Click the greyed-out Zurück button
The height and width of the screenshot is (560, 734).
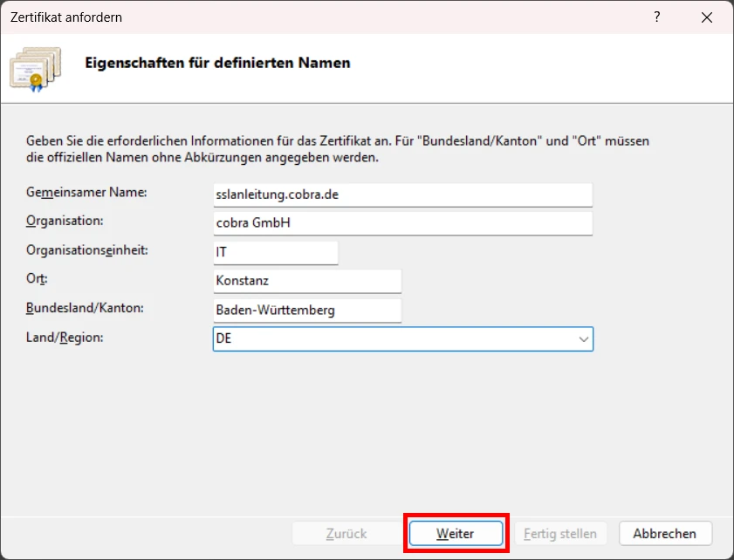tap(346, 533)
